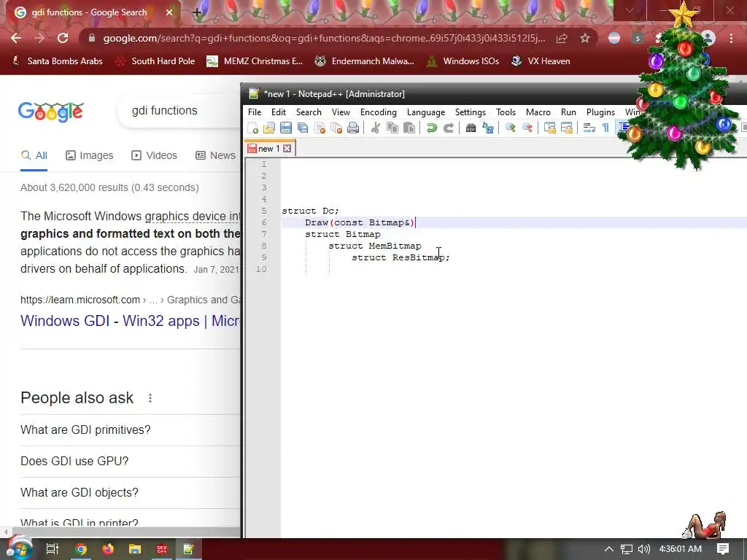Click the Close document toolbar icon

tap(320, 128)
